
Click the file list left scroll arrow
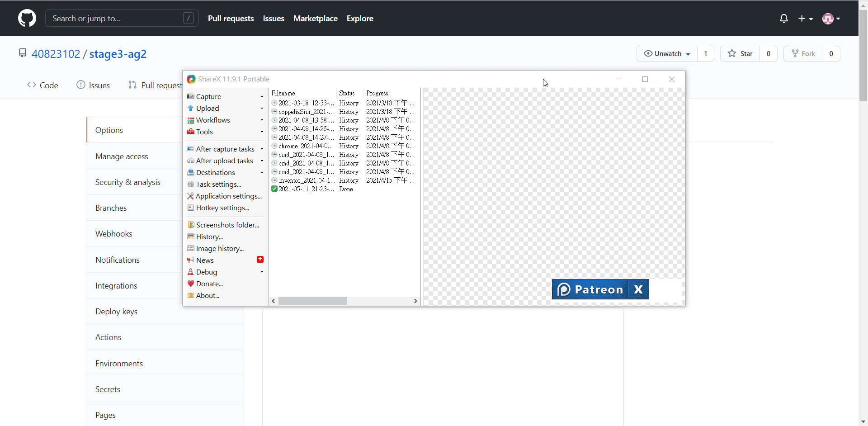(274, 301)
